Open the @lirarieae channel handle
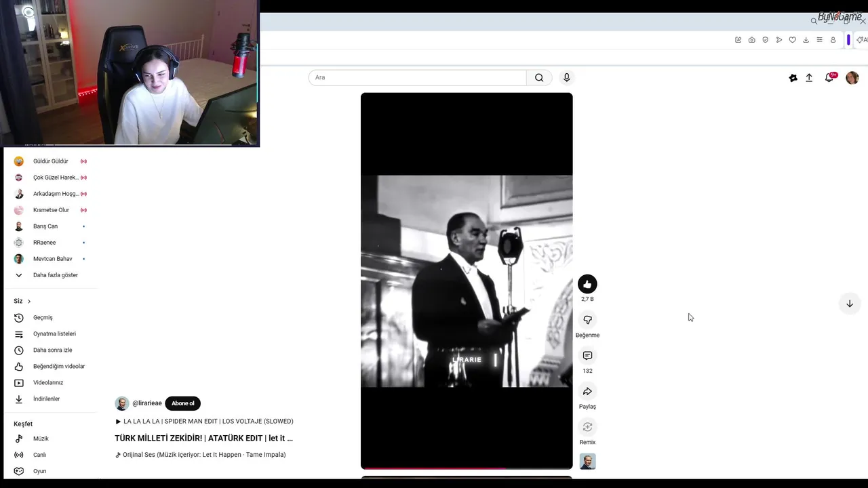Image resolution: width=868 pixels, height=488 pixels. [x=147, y=403]
